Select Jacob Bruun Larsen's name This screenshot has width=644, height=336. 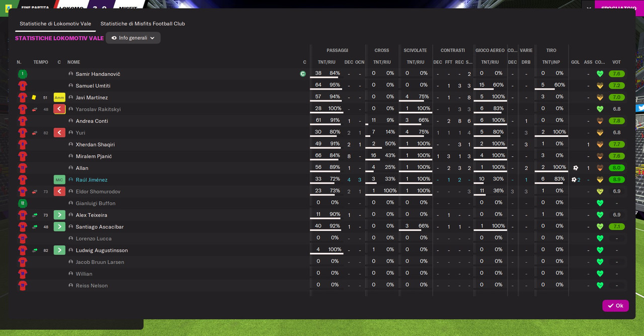coord(100,262)
